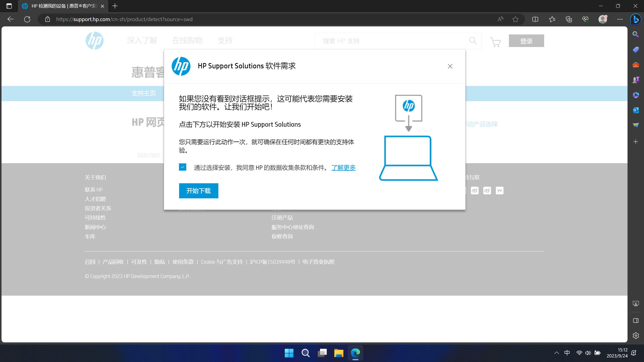Open Edge split screen icon
This screenshot has width=644, height=362.
(x=535, y=19)
